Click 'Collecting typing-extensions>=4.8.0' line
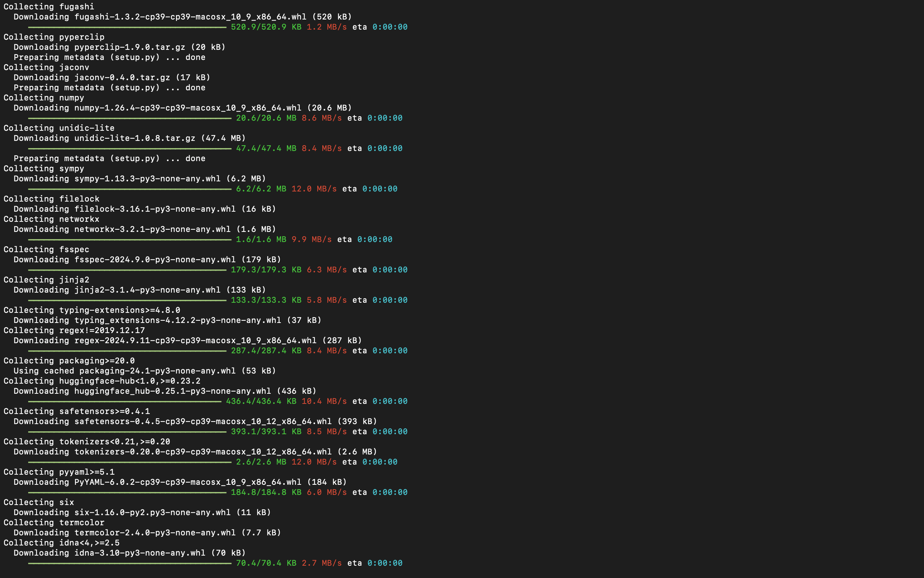This screenshot has width=924, height=578. click(x=92, y=310)
